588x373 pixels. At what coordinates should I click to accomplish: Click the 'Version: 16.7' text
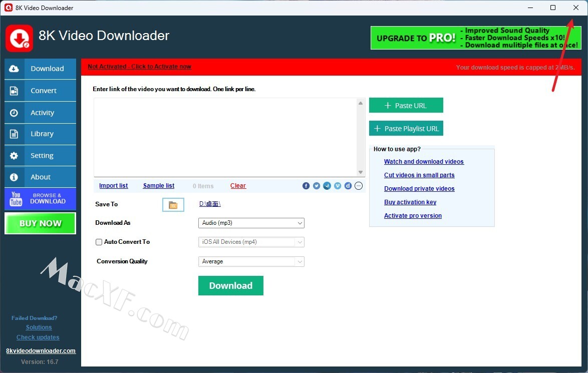pos(40,362)
